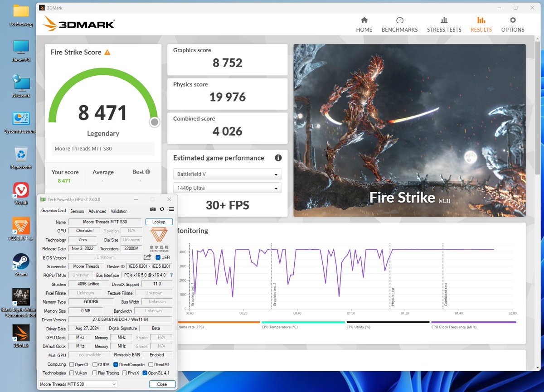Open the Löschzwerg folder desktop icon

click(x=21, y=15)
